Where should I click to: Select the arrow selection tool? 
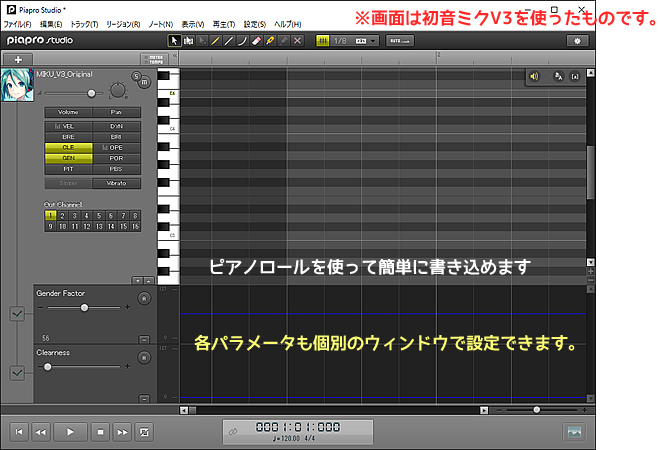pos(174,41)
